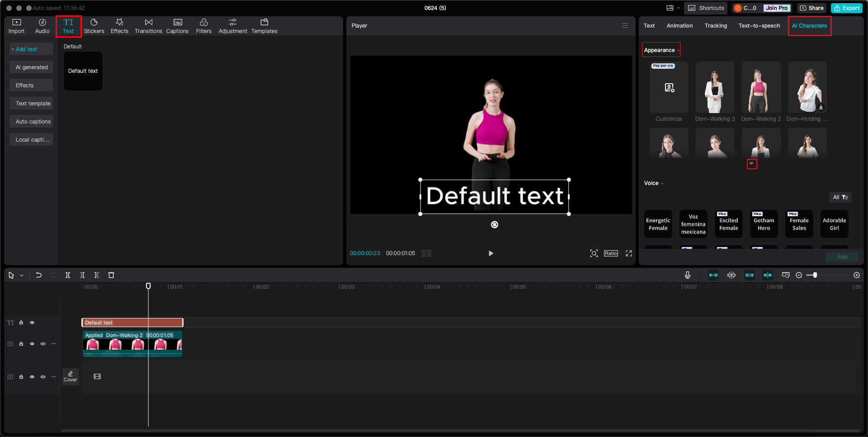Click the Export button
868x437 pixels.
(x=847, y=8)
